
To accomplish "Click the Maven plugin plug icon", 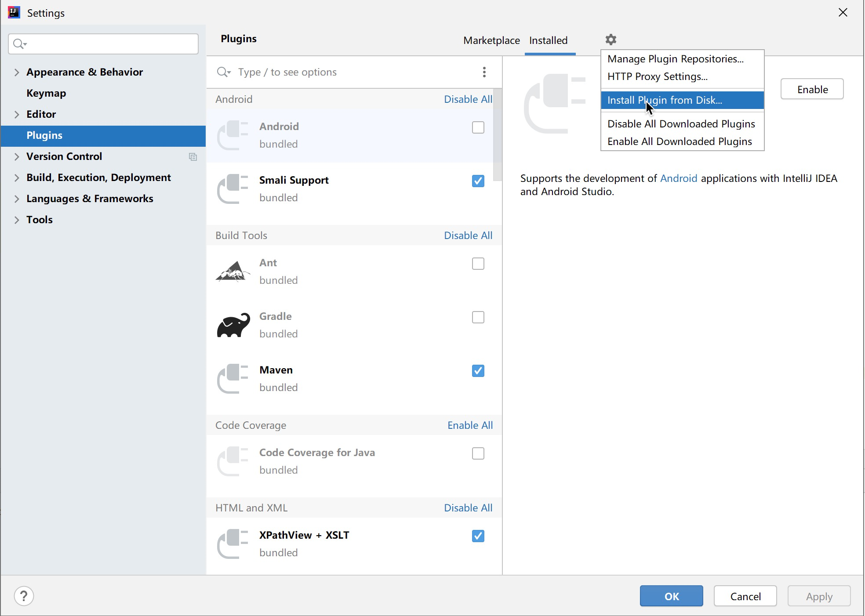I will (233, 379).
